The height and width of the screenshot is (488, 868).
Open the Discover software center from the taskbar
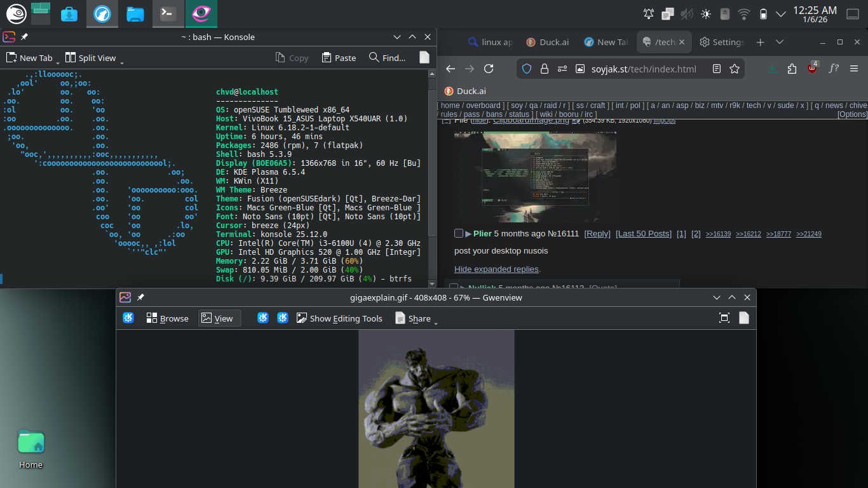69,14
